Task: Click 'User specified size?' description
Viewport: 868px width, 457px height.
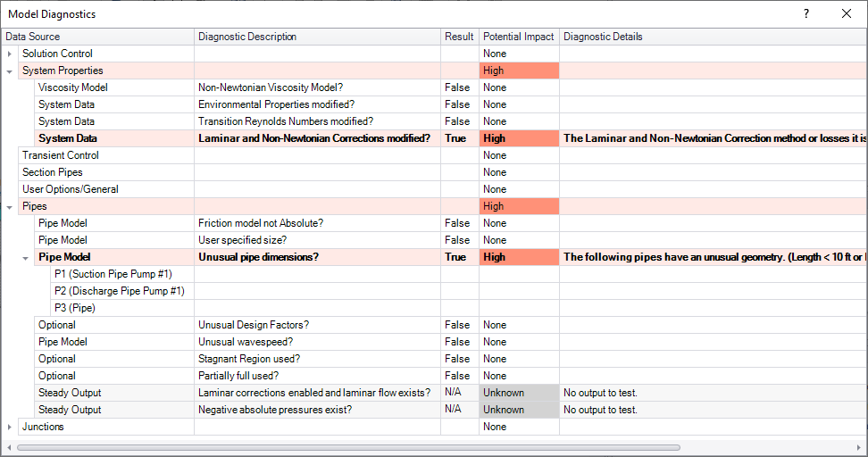Action: 243,240
